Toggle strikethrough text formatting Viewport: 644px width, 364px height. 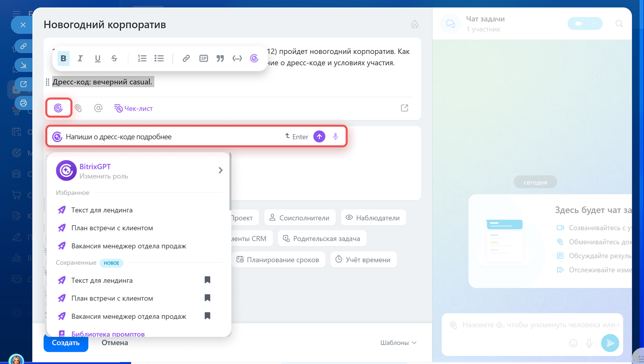114,58
